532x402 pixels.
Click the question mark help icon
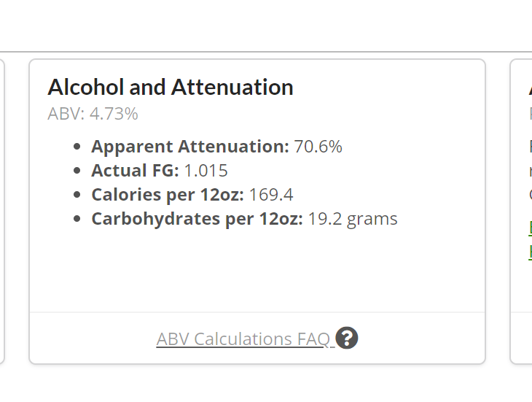click(346, 338)
